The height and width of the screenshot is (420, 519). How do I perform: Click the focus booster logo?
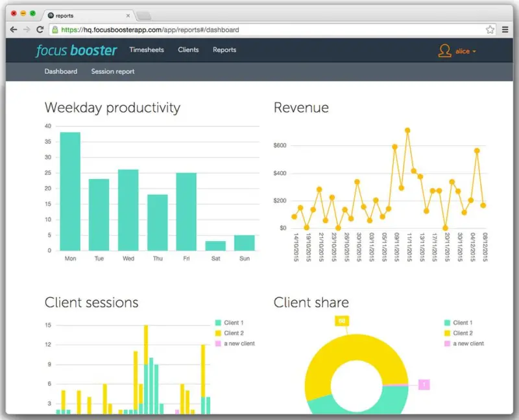tap(76, 51)
